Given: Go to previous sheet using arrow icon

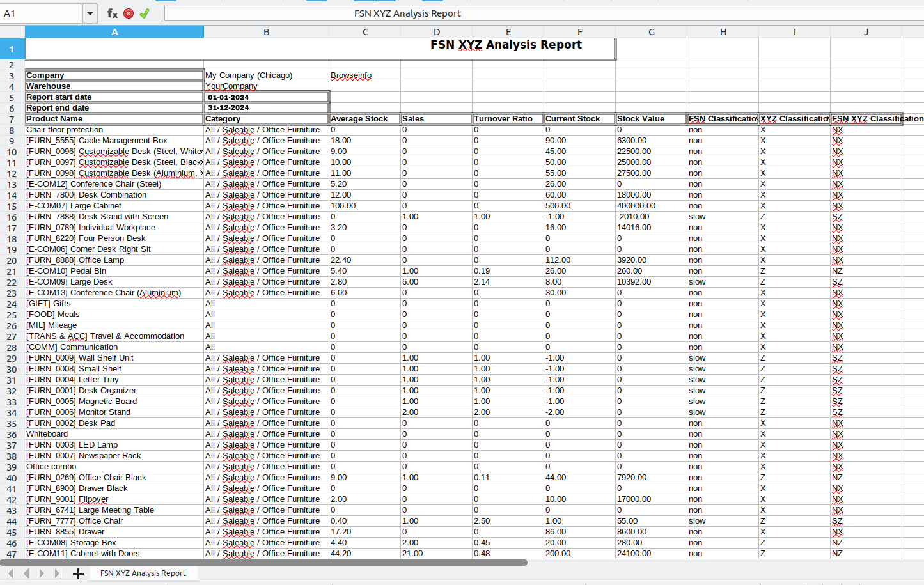Looking at the screenshot, I should [x=26, y=573].
